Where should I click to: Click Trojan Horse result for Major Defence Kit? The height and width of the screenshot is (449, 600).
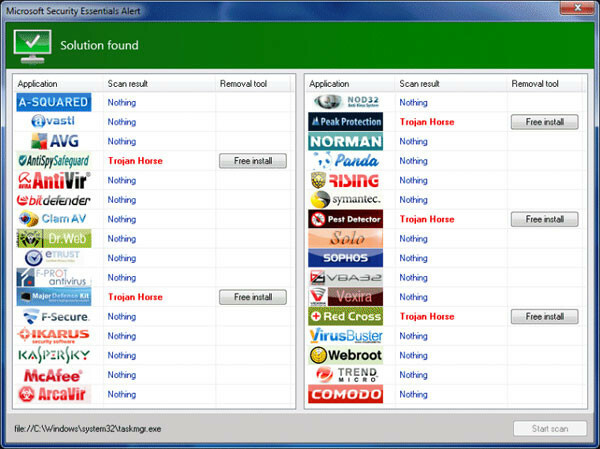[x=135, y=297]
